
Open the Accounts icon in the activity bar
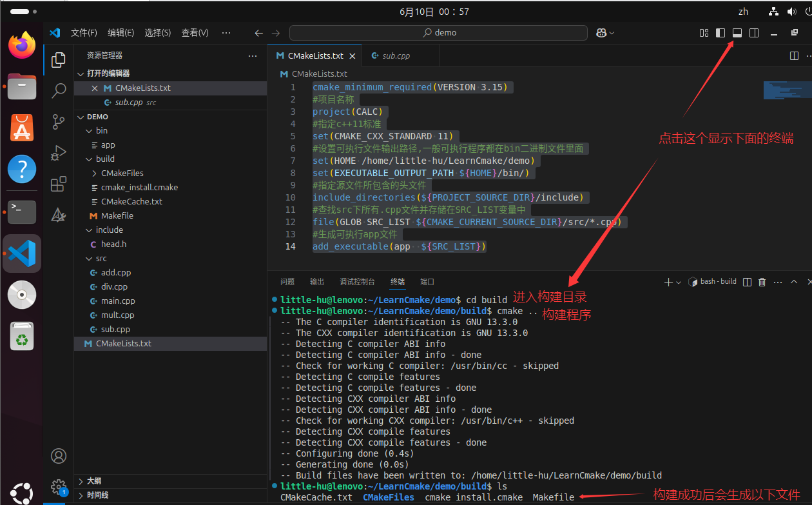[x=58, y=455]
